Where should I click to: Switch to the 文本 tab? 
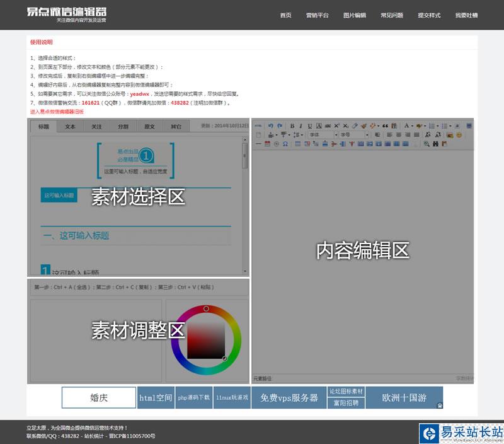click(x=70, y=126)
